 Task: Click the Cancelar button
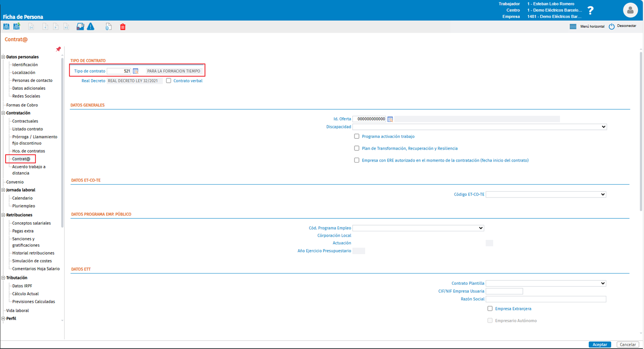[627, 345]
